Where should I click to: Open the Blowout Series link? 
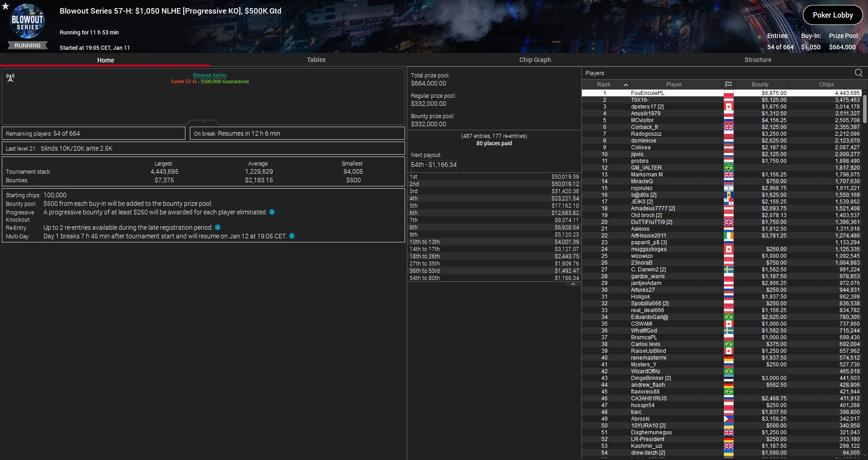click(210, 75)
